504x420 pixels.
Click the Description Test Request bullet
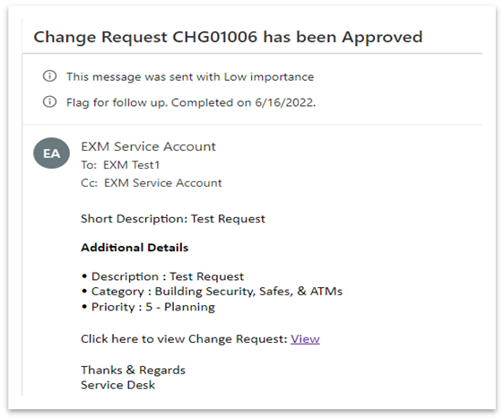(162, 276)
